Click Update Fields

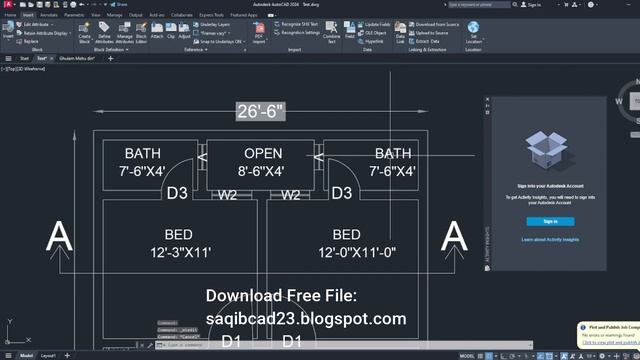point(374,24)
